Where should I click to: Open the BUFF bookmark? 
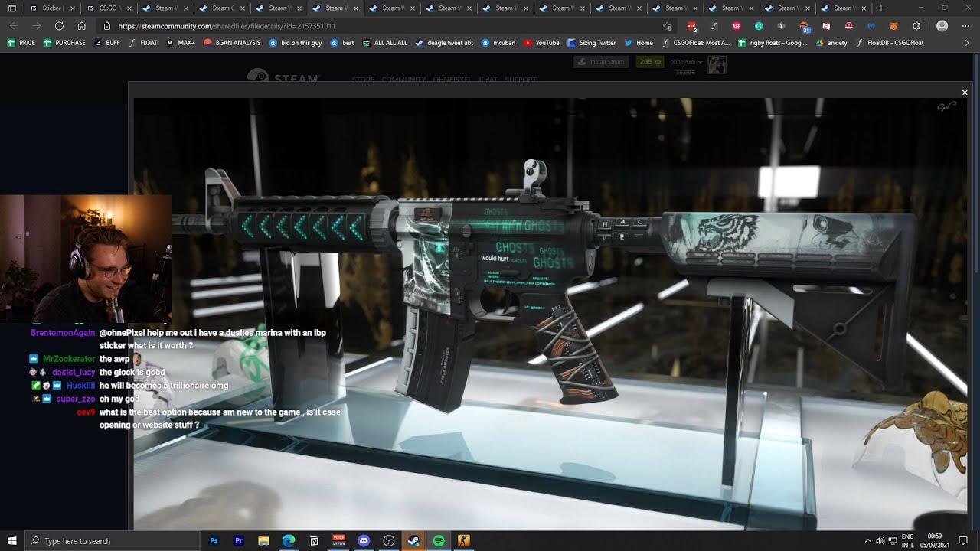pos(107,43)
